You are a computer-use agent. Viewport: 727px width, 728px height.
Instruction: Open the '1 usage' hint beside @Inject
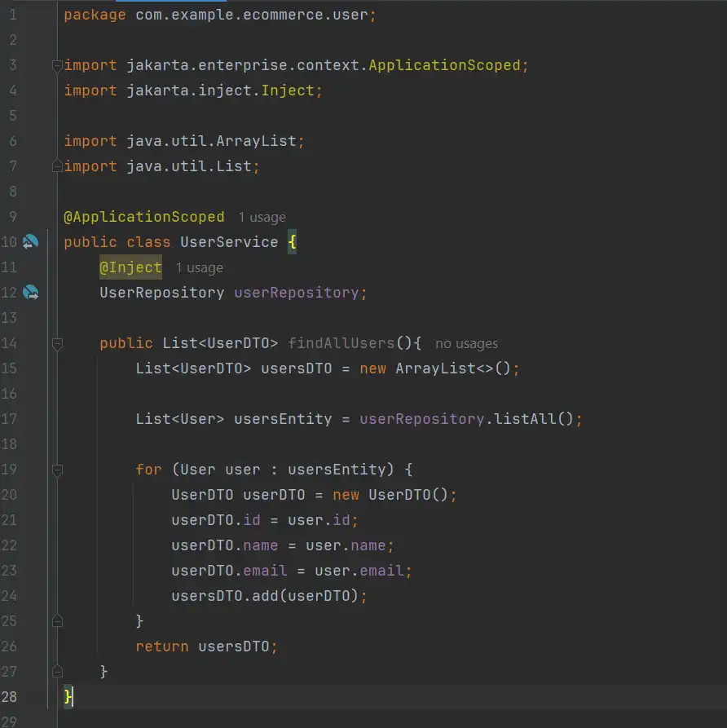tap(199, 268)
